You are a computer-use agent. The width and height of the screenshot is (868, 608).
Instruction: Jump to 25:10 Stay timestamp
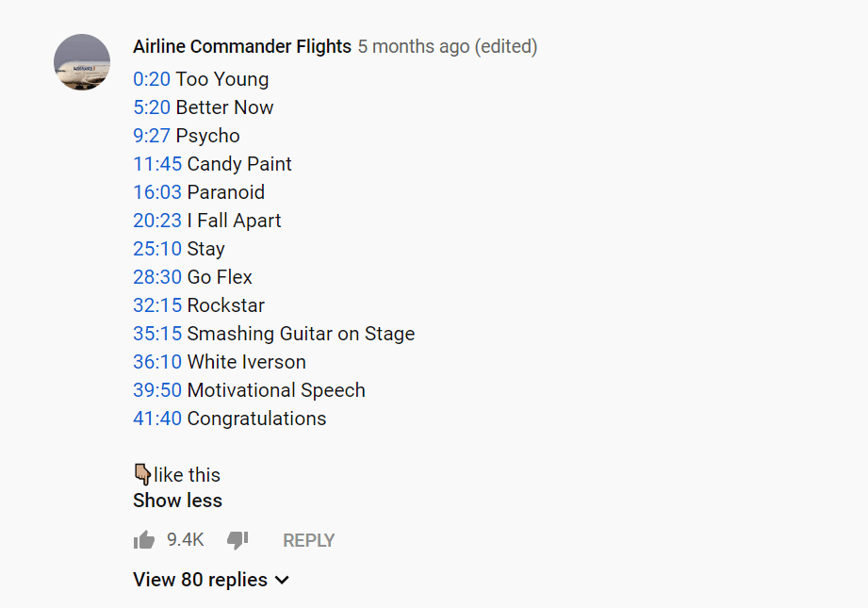[157, 249]
